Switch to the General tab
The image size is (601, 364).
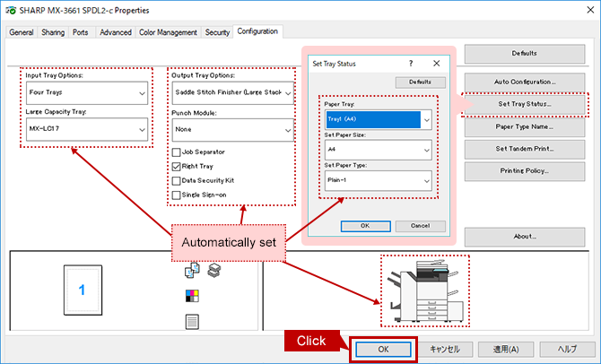tap(22, 32)
